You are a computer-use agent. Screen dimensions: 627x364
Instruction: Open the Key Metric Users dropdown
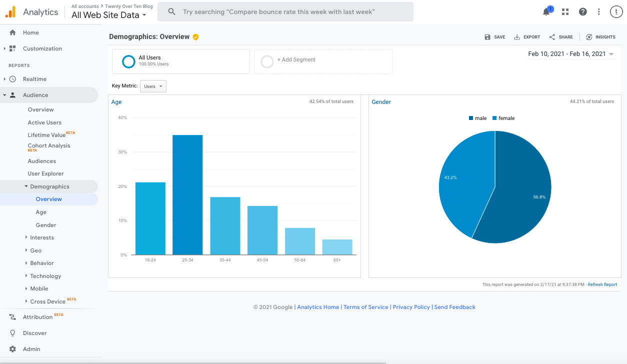click(153, 86)
